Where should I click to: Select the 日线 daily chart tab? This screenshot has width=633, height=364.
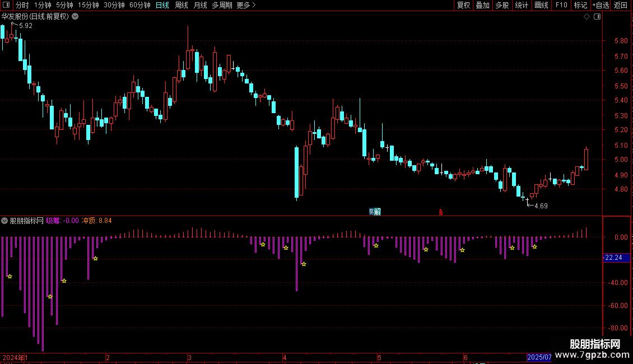click(x=162, y=5)
